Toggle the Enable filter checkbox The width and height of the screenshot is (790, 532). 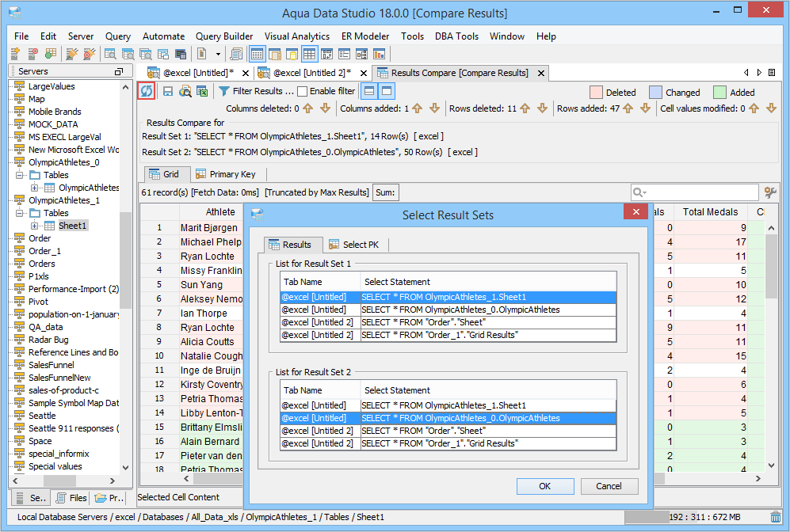click(x=303, y=91)
